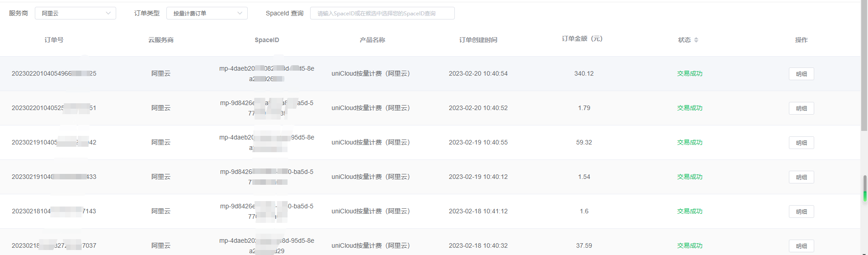Open the 服务商 dropdown showing 阿里云
The width and height of the screenshot is (868, 255).
[x=75, y=13]
